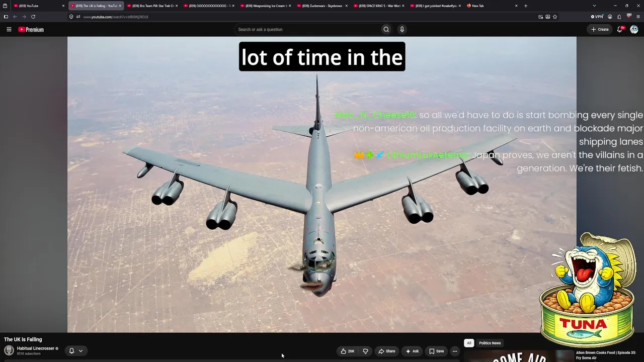This screenshot has width=644, height=362.
Task: Save the video to a playlist
Action: click(437, 351)
